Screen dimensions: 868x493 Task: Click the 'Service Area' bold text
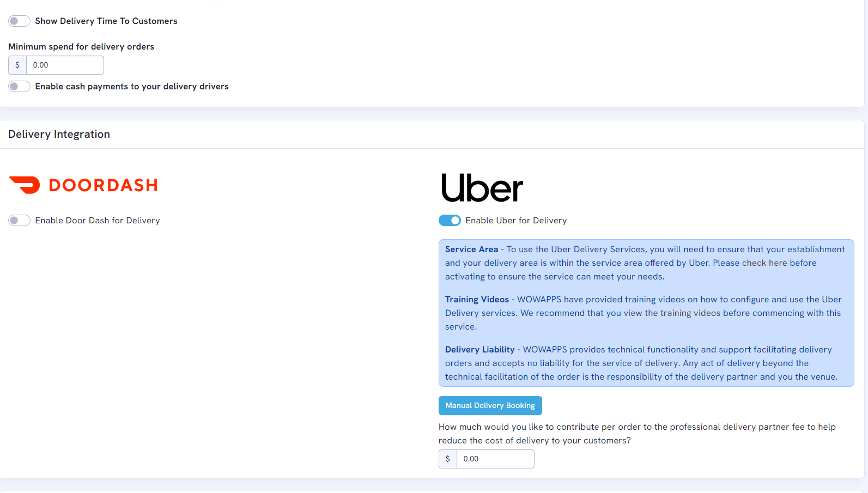point(471,249)
